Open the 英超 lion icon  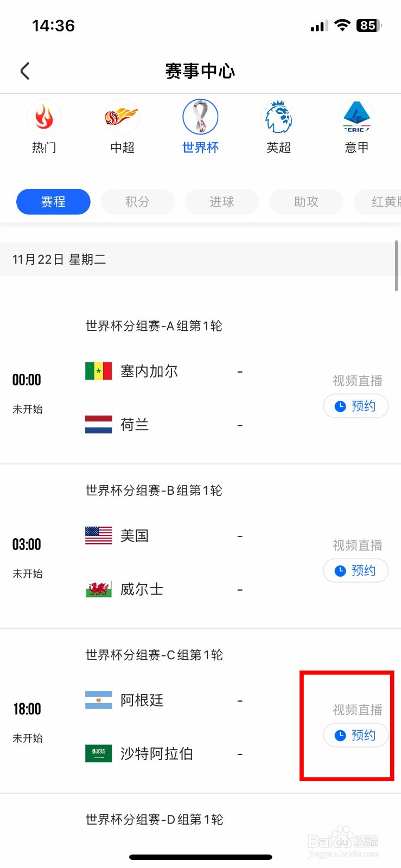278,117
